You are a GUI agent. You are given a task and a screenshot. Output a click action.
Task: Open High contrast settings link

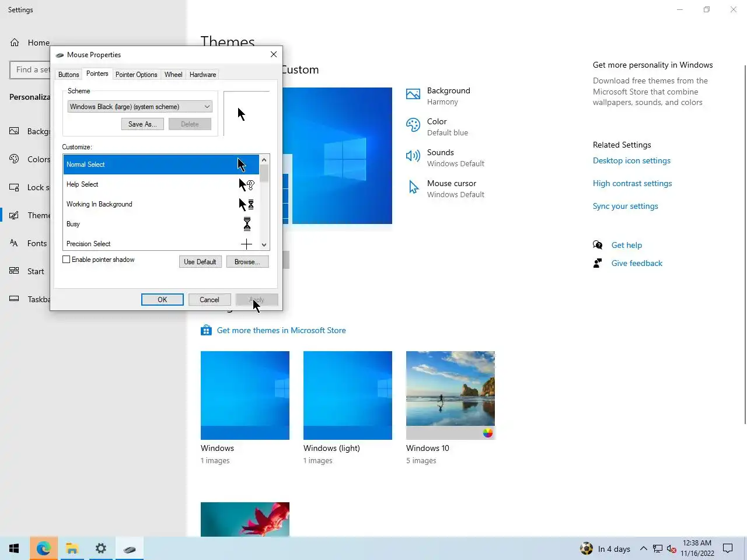pos(632,183)
